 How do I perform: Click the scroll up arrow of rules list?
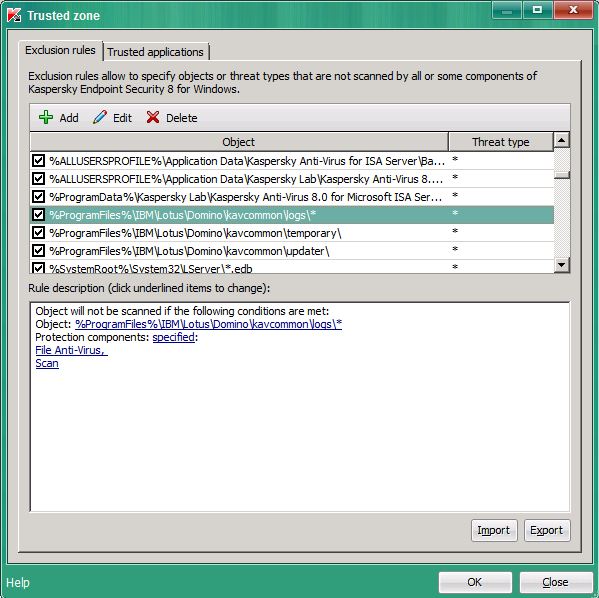[561, 140]
